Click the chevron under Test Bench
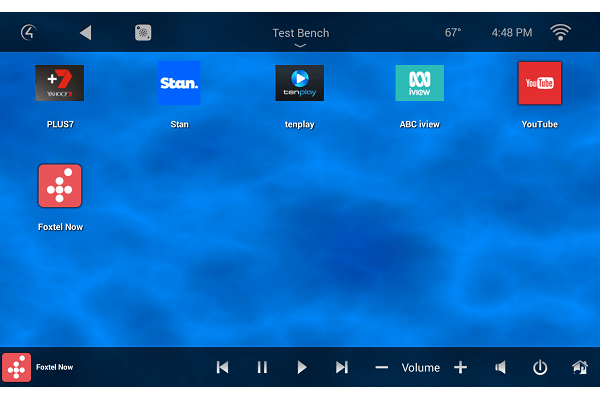600x400 pixels. tap(300, 46)
